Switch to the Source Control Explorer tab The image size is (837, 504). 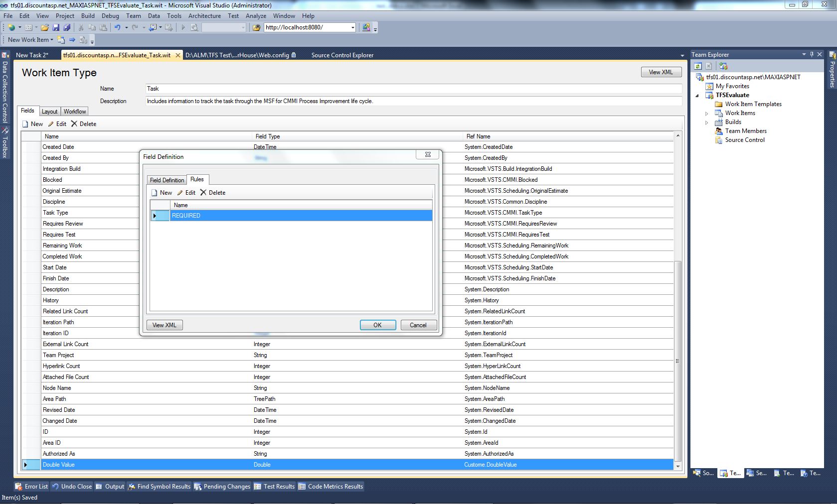click(342, 55)
